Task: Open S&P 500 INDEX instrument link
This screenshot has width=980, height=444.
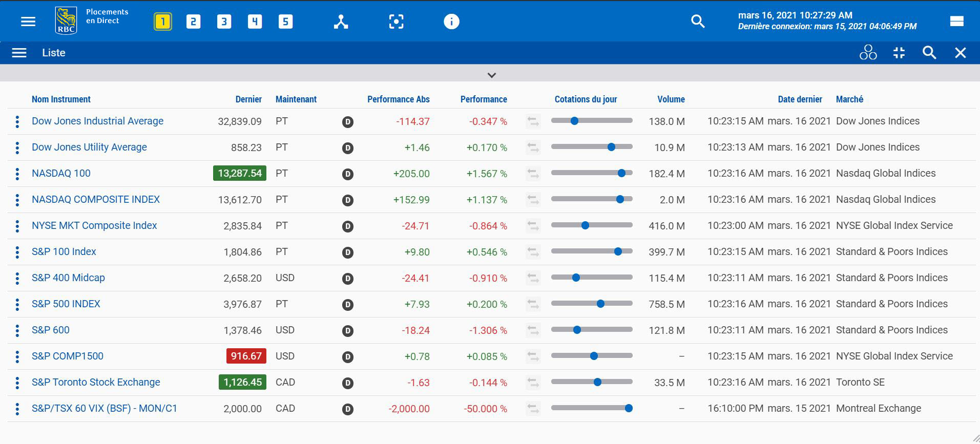Action: pos(66,304)
